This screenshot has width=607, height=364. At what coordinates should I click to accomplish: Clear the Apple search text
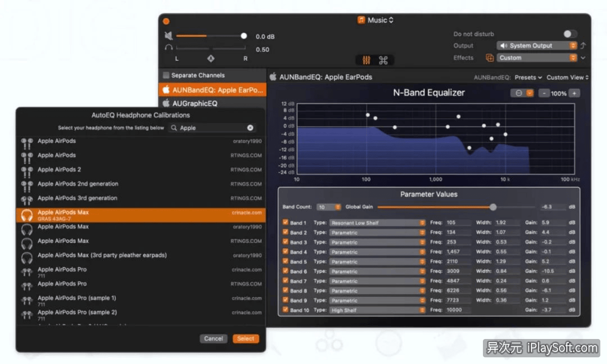click(x=250, y=128)
